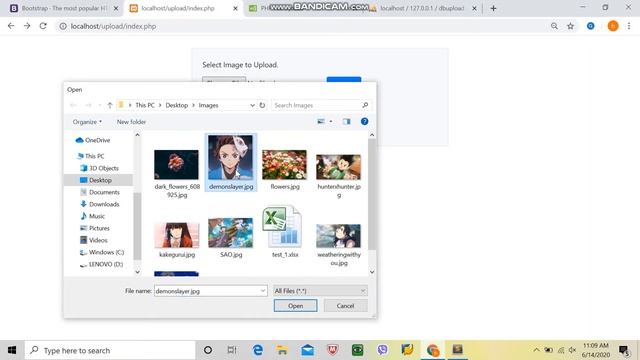
Task: Click the zoom magnifier in address bar
Action: coord(554,26)
